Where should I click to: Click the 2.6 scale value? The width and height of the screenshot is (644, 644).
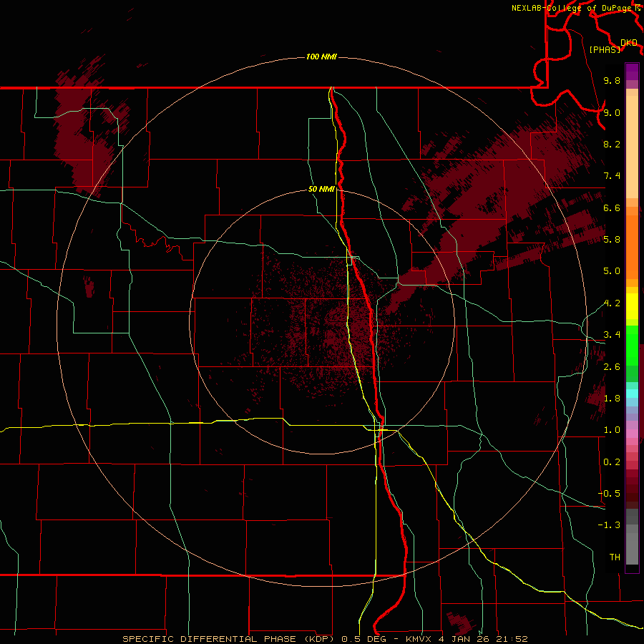pos(612,367)
